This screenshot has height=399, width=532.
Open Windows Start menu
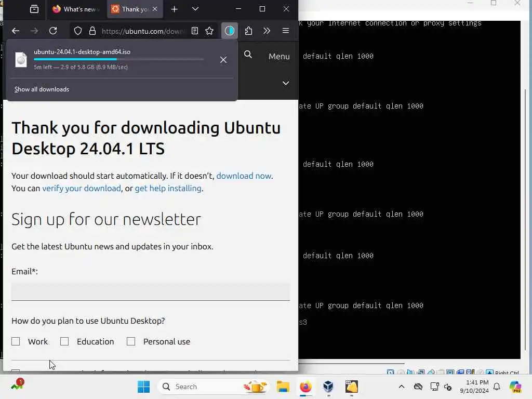[143, 387]
